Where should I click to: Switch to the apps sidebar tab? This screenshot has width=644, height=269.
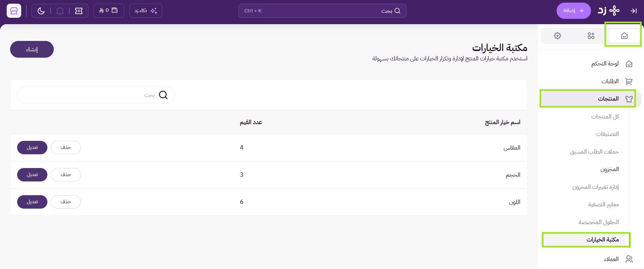(x=591, y=36)
